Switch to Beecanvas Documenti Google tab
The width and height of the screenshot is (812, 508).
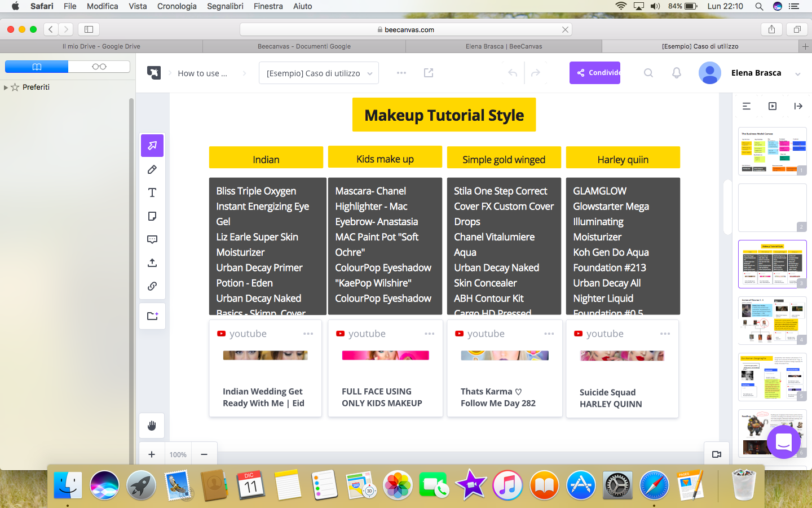coord(304,46)
